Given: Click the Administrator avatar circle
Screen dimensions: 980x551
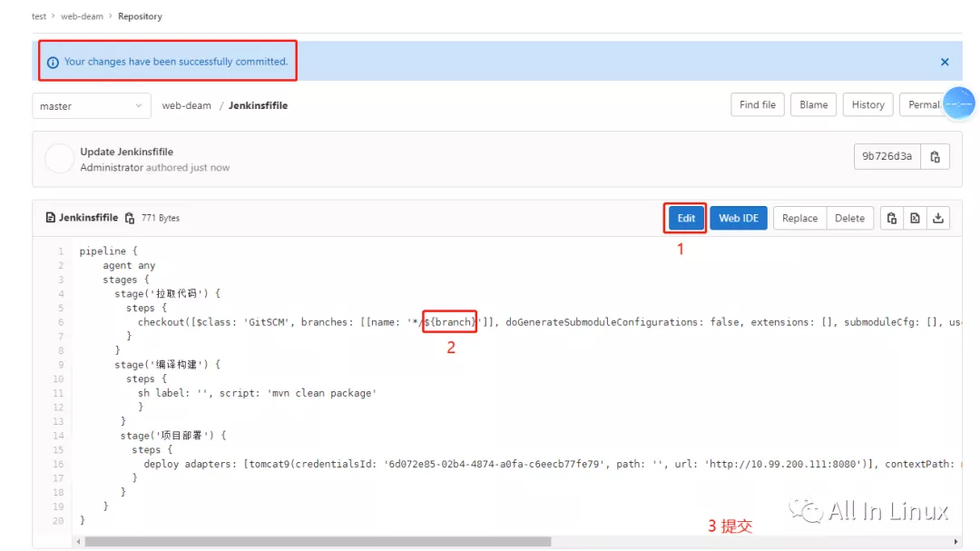Looking at the screenshot, I should [58, 157].
